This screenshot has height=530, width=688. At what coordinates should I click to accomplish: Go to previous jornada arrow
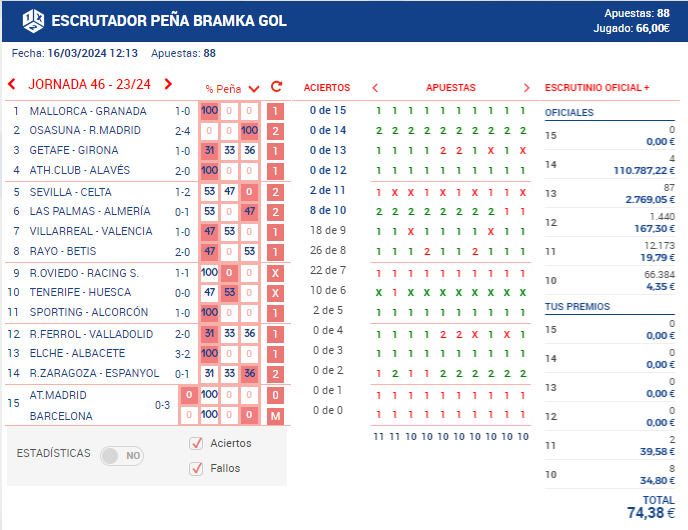[12, 84]
